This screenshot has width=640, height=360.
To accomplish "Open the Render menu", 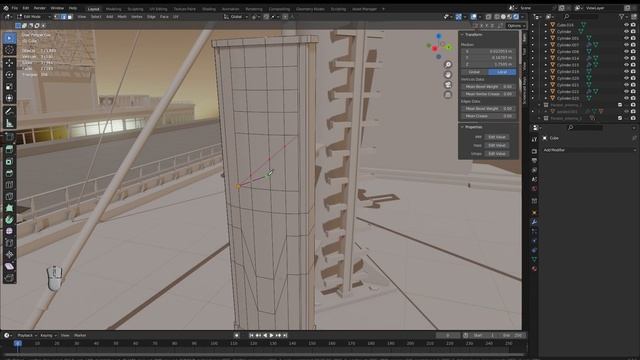I will tap(40, 8).
